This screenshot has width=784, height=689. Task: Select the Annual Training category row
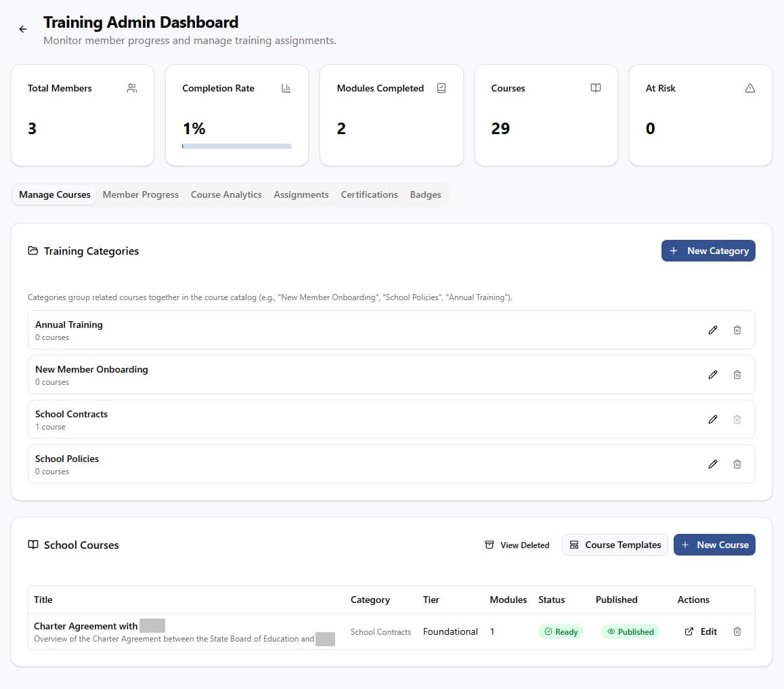(x=391, y=330)
